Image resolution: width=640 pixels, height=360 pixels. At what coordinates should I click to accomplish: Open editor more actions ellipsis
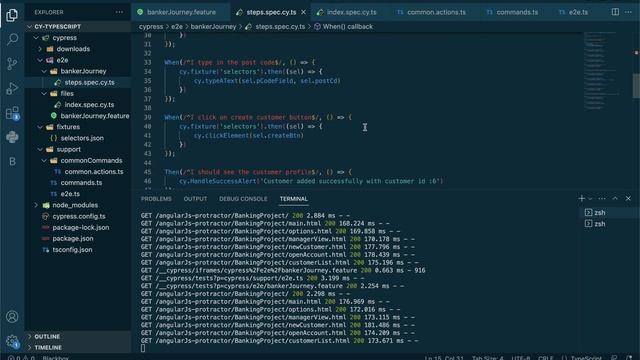coord(629,12)
